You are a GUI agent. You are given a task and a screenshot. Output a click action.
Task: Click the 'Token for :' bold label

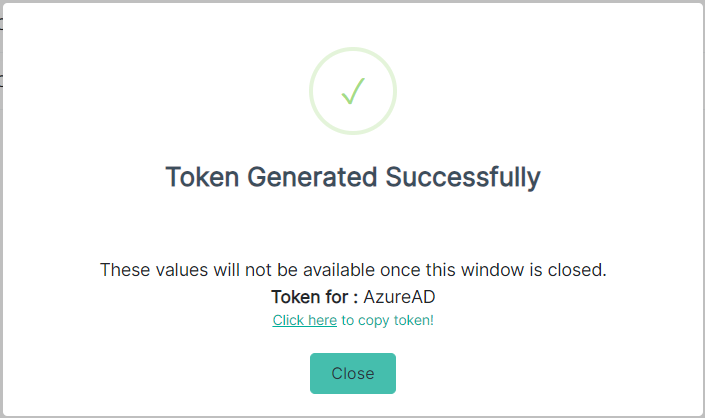314,297
